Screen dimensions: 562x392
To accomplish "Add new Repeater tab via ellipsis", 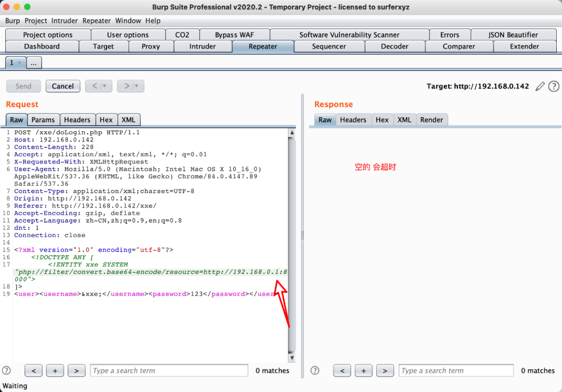I will click(34, 63).
